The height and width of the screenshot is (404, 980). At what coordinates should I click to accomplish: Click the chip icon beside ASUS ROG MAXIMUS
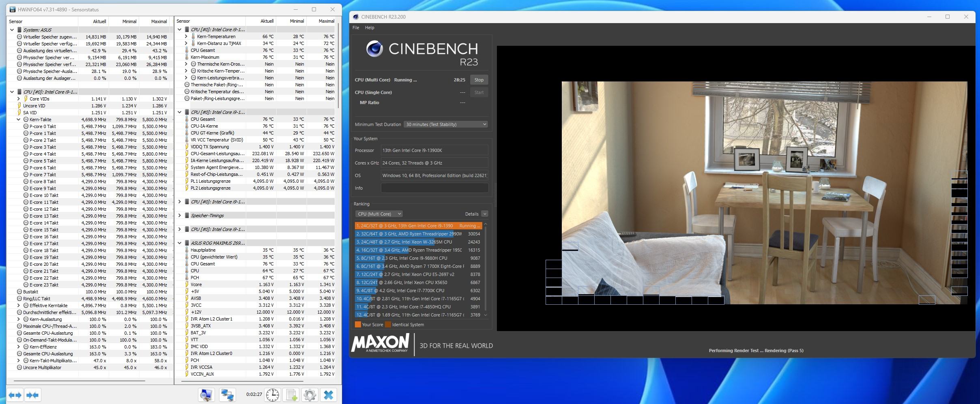click(187, 243)
